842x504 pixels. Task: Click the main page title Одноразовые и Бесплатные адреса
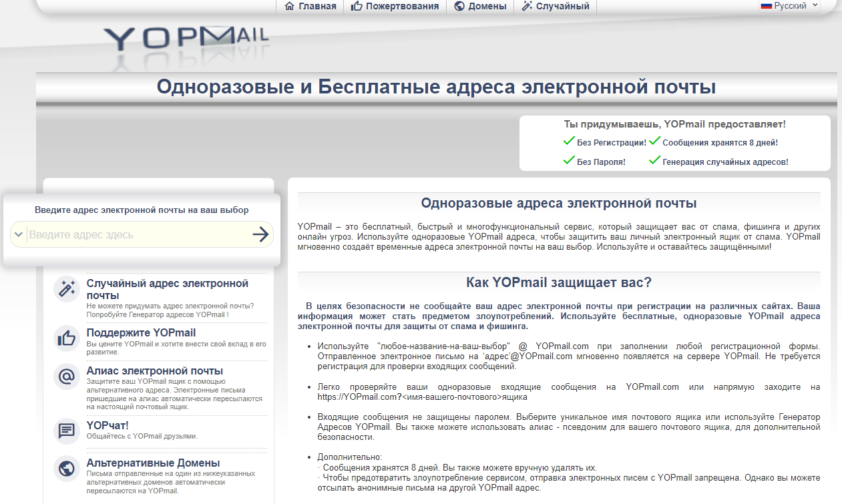click(x=436, y=87)
